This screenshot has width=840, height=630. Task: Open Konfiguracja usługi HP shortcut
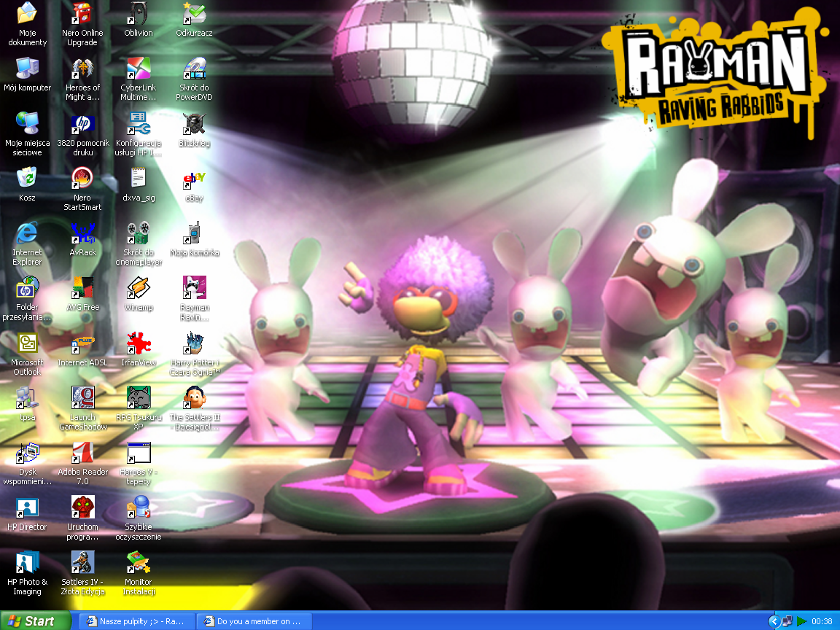pos(139,123)
